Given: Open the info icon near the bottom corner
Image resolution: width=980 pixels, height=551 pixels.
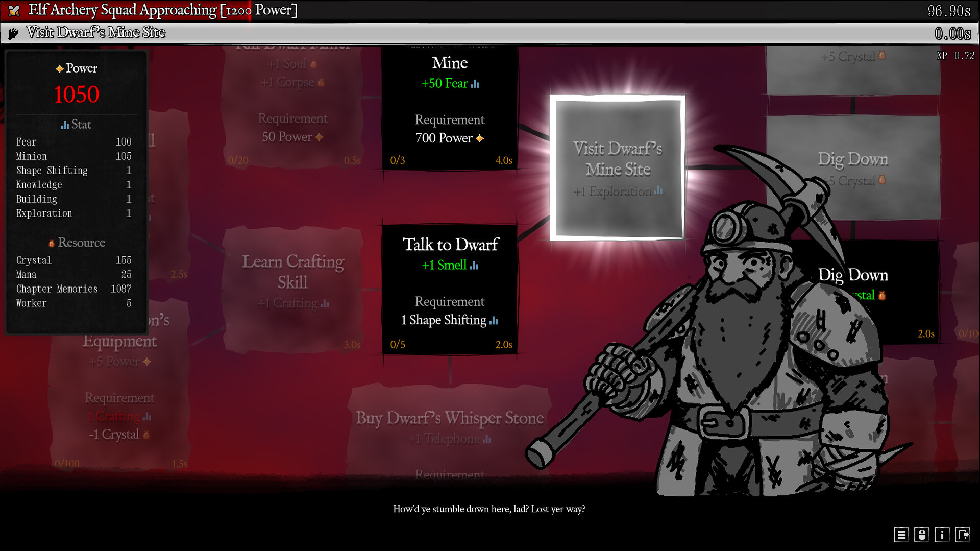Looking at the screenshot, I should tap(942, 535).
